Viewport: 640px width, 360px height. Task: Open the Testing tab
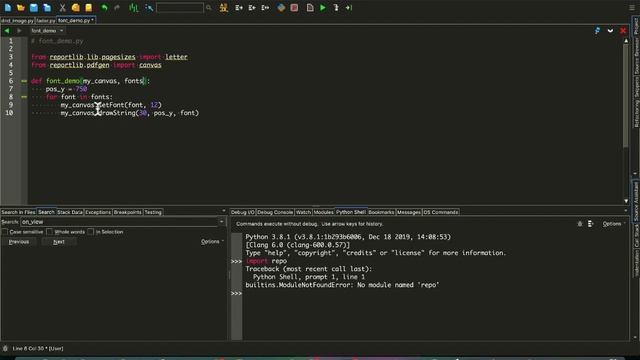point(153,212)
